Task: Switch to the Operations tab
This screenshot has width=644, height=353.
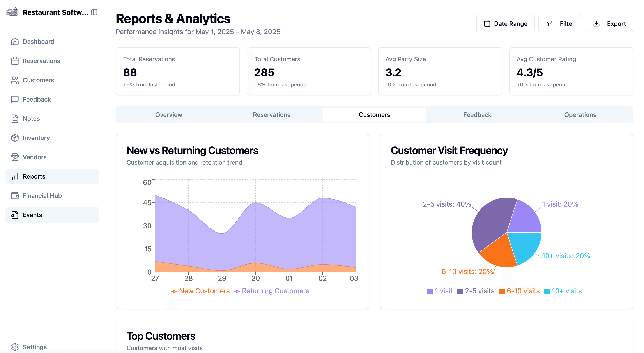Action: click(580, 115)
